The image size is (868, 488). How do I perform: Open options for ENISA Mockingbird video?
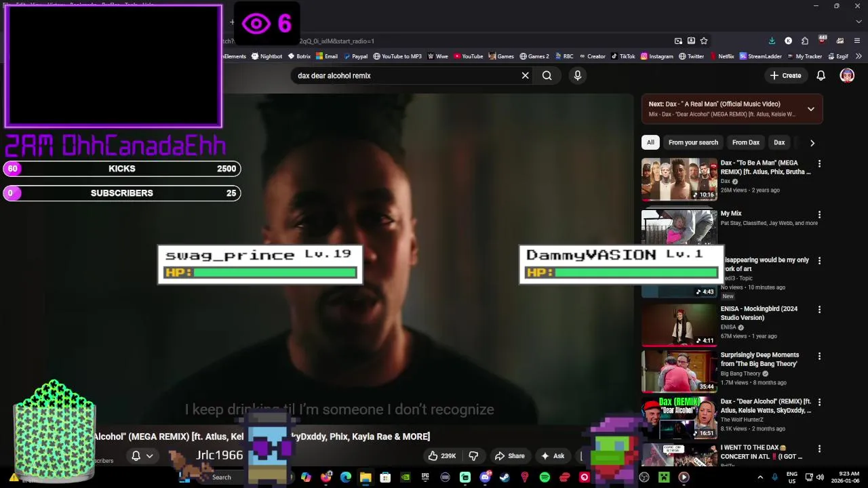point(819,310)
